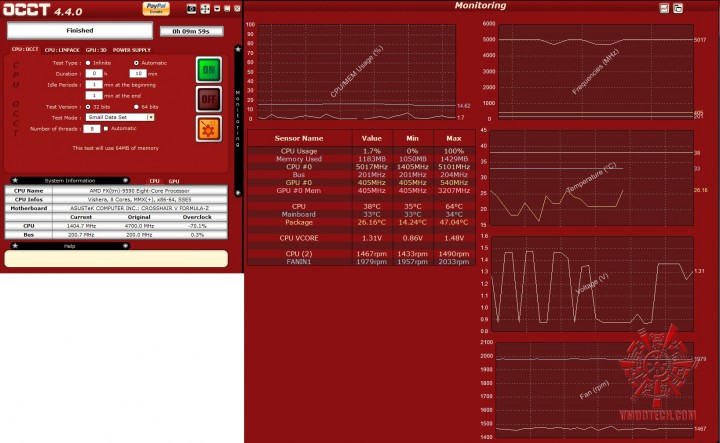Click the -70.1% overclock cell

point(197,226)
